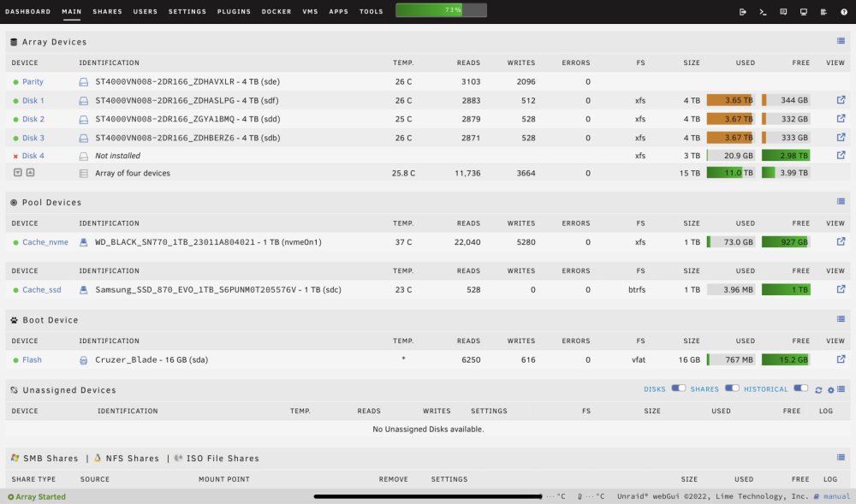Click the system info monitor icon
This screenshot has width=856, height=504.
pos(804,11)
